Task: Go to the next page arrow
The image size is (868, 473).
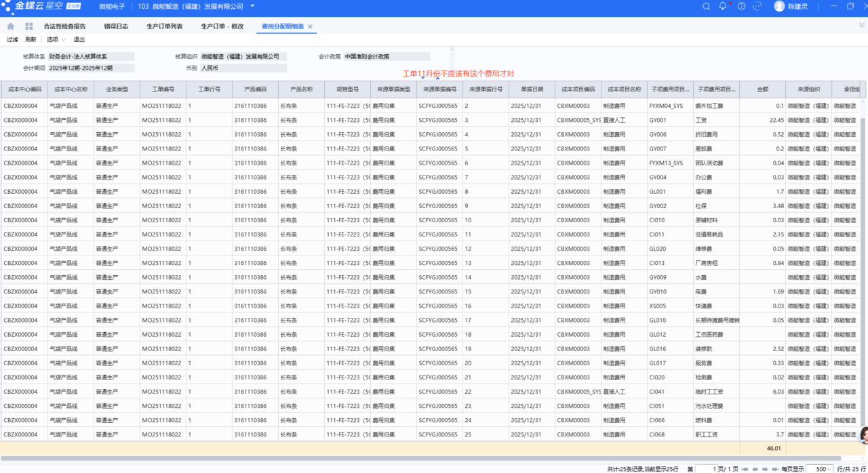Action: [765, 469]
